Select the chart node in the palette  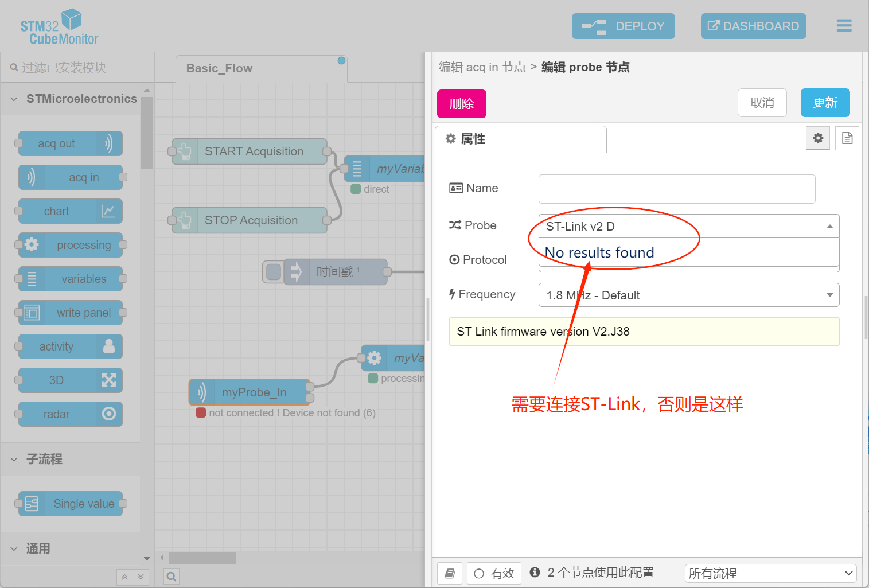pos(69,211)
